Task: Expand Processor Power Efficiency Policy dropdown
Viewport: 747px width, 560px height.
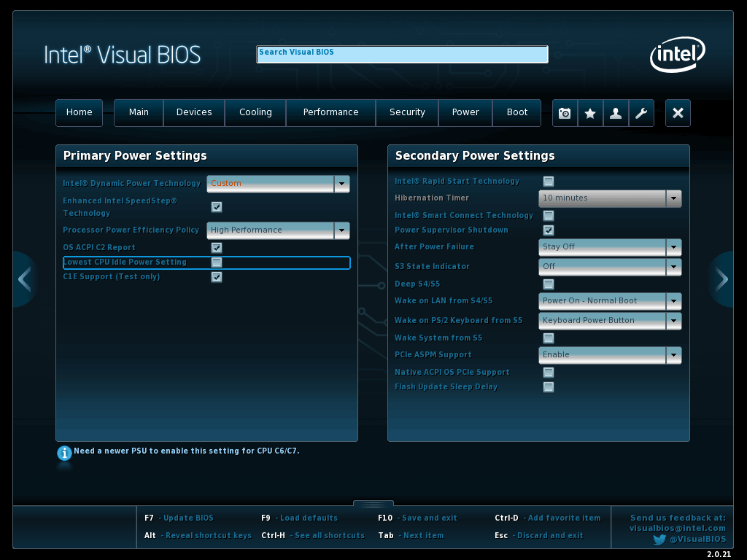Action: tap(341, 230)
